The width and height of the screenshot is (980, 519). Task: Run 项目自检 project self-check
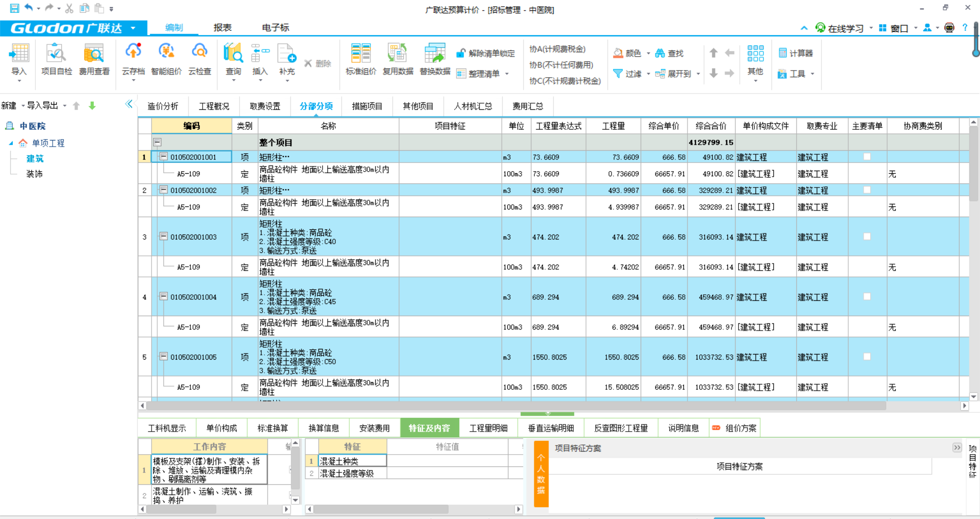[x=56, y=60]
